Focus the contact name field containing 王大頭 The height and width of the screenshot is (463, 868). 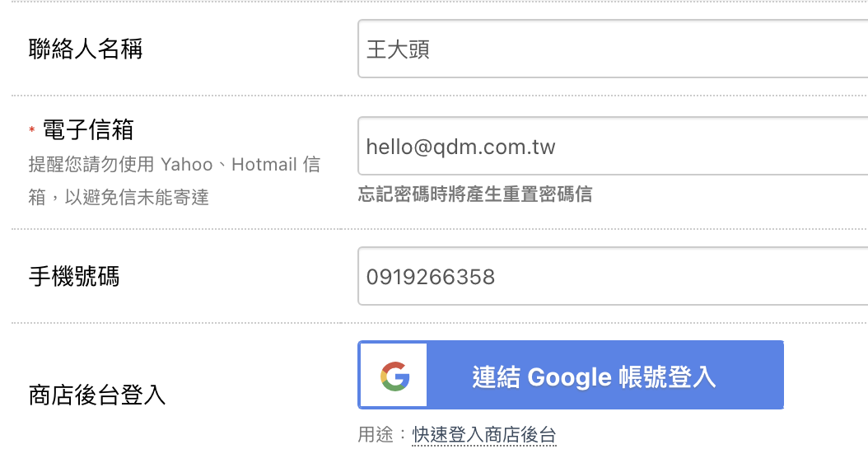click(x=613, y=49)
